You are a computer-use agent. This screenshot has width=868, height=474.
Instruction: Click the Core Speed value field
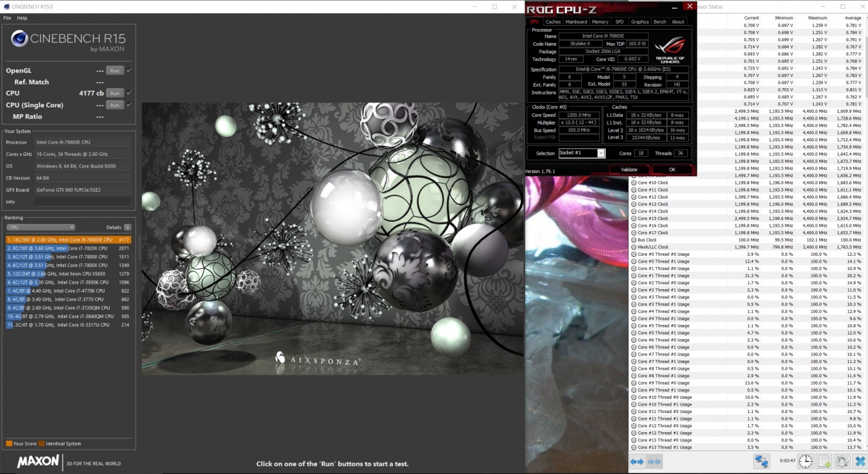579,115
